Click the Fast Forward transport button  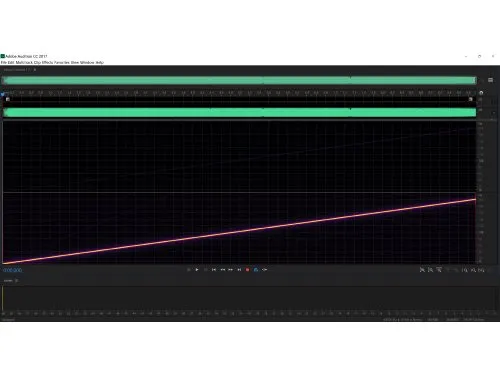[231, 270]
